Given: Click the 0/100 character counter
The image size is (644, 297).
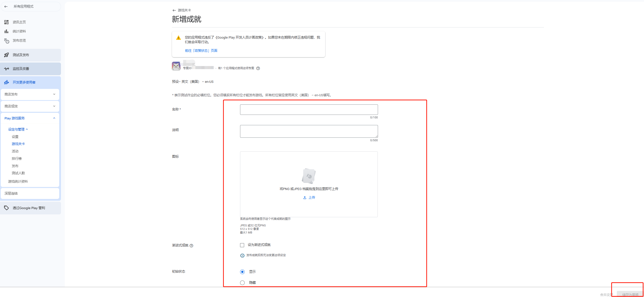Looking at the screenshot, I should click(x=374, y=117).
